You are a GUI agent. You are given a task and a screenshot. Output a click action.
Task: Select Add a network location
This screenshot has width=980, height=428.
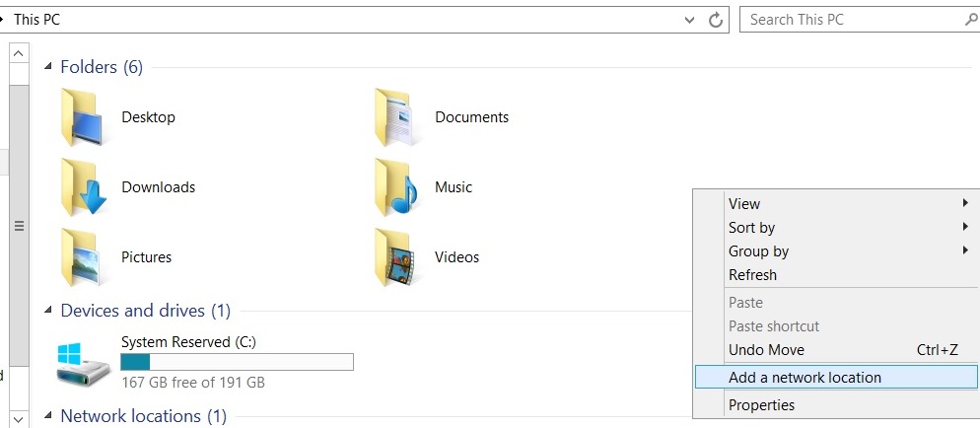point(836,378)
